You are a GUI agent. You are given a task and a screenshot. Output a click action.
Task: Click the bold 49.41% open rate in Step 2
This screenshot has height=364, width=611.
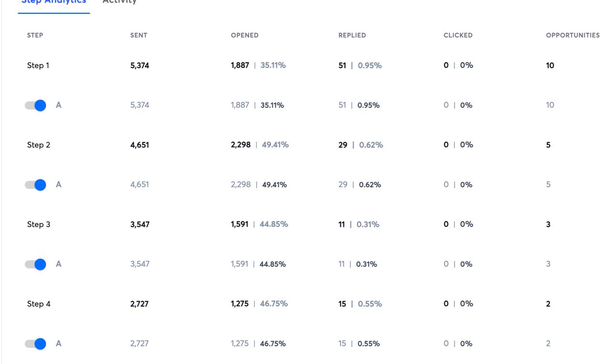point(274,185)
